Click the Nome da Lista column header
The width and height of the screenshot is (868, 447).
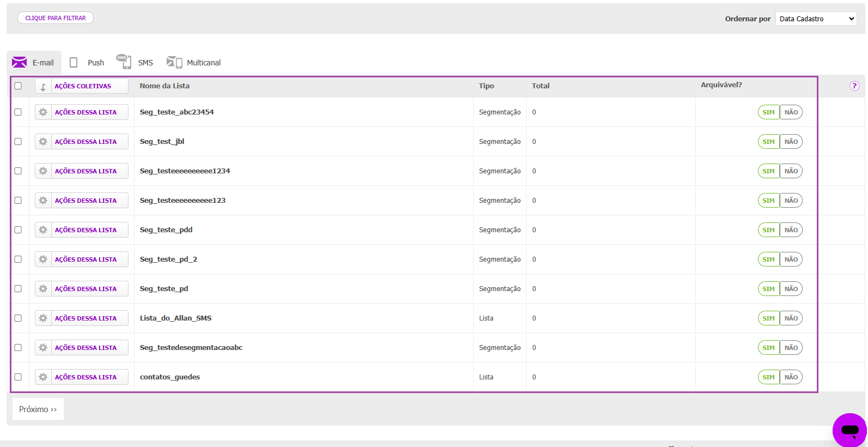click(164, 86)
